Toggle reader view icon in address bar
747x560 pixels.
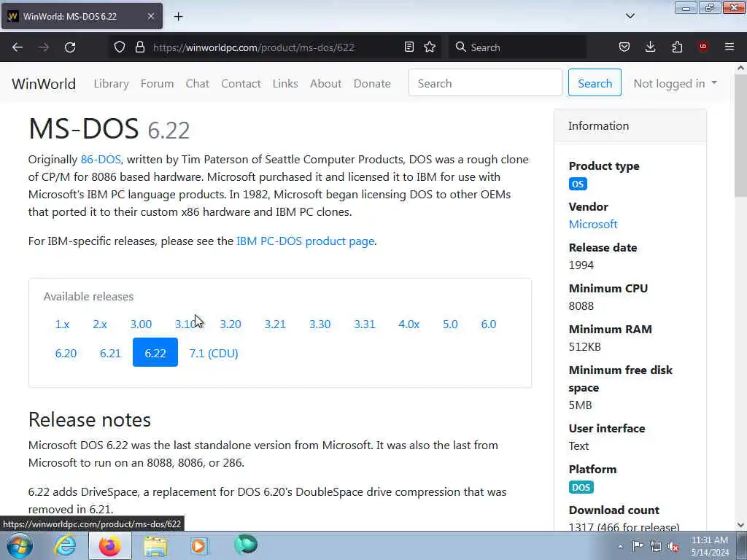409,47
